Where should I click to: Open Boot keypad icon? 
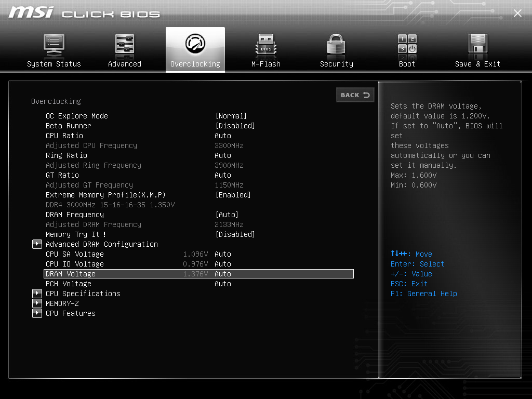(407, 44)
